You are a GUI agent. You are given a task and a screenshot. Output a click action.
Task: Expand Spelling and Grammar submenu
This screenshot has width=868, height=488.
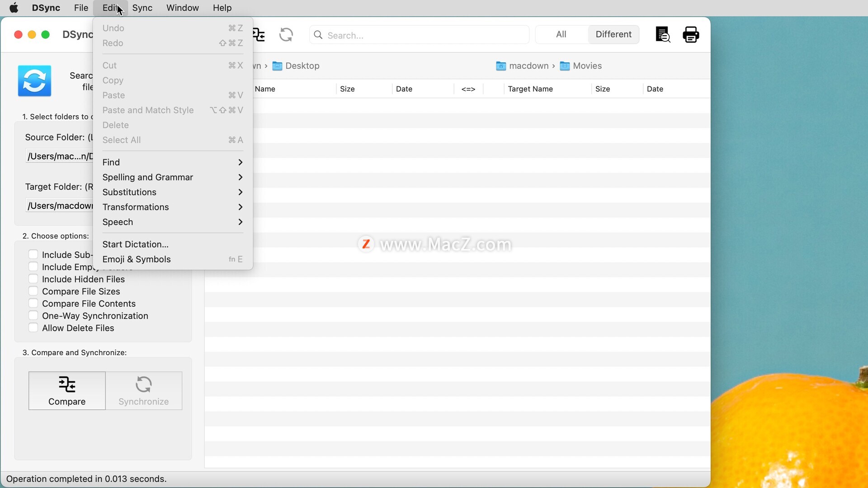click(x=173, y=177)
